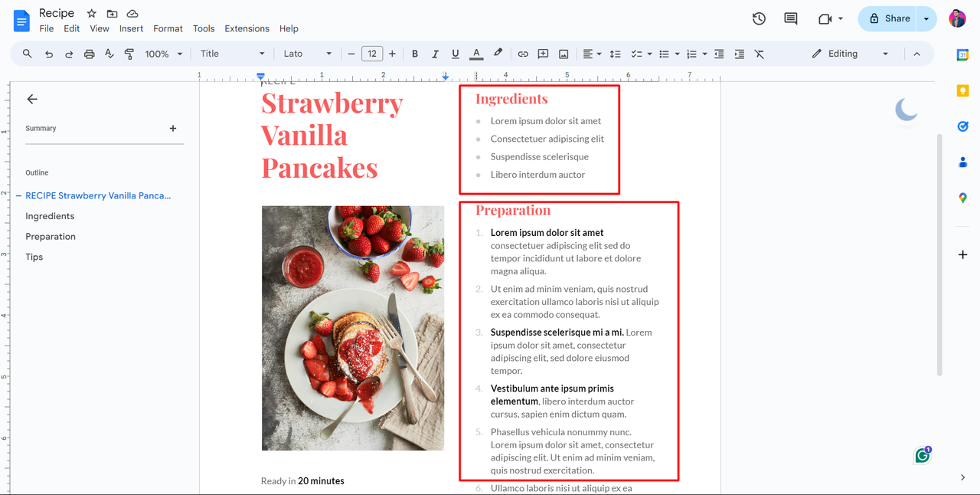Open the comments panel icon
Image resolution: width=980 pixels, height=495 pixels.
[x=791, y=18]
